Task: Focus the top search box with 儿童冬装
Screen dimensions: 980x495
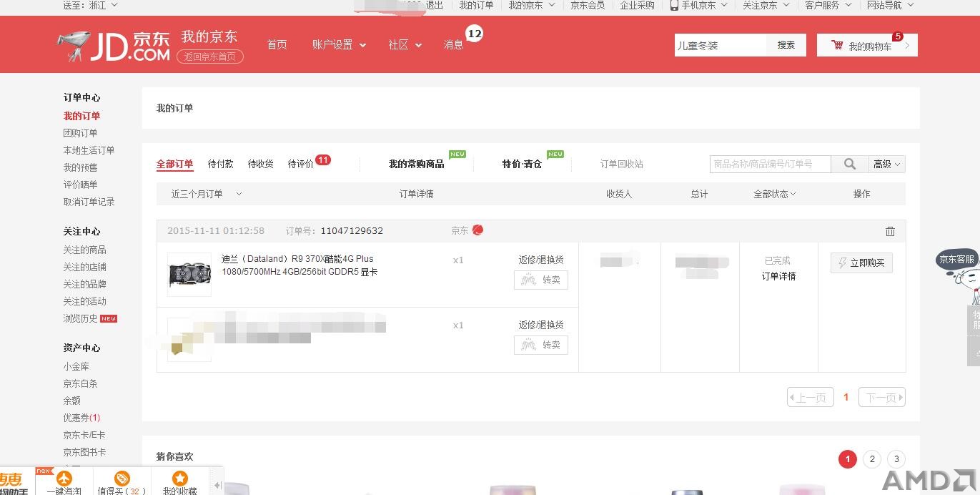Action: tap(721, 45)
